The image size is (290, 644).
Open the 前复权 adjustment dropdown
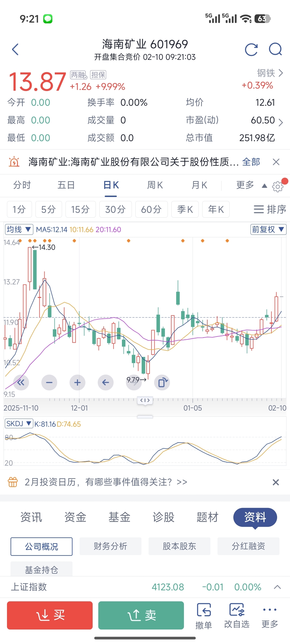(268, 229)
